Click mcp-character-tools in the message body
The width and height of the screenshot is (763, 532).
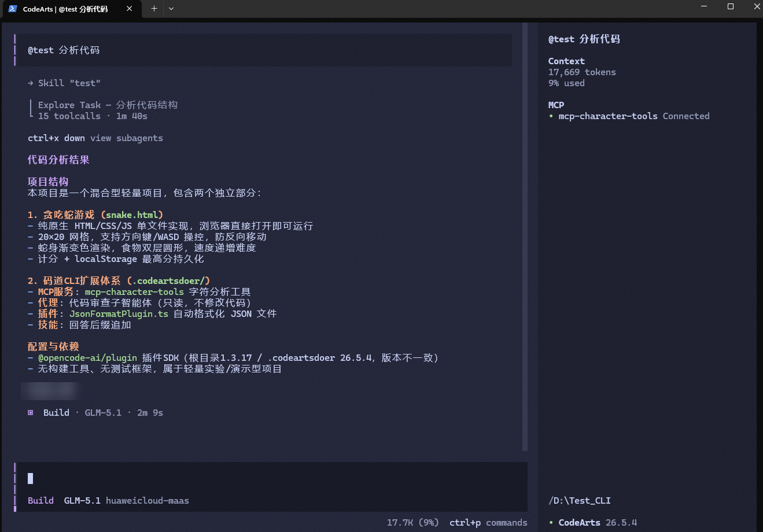[134, 292]
